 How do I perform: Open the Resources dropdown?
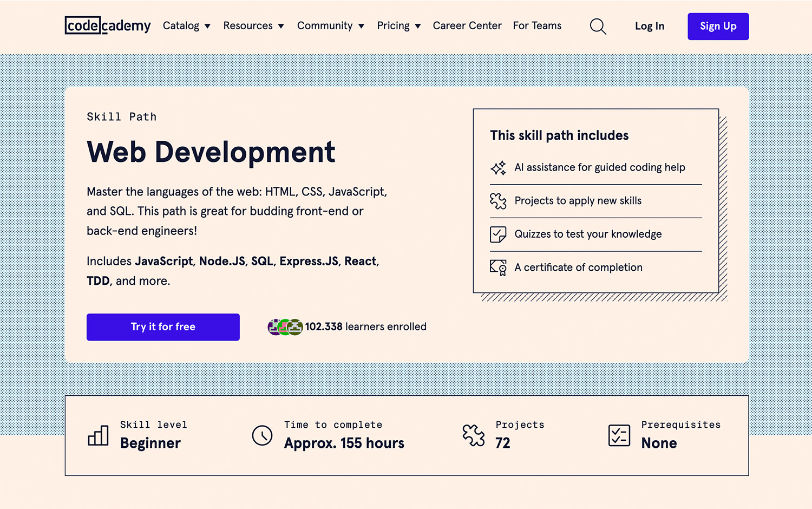pyautogui.click(x=253, y=26)
